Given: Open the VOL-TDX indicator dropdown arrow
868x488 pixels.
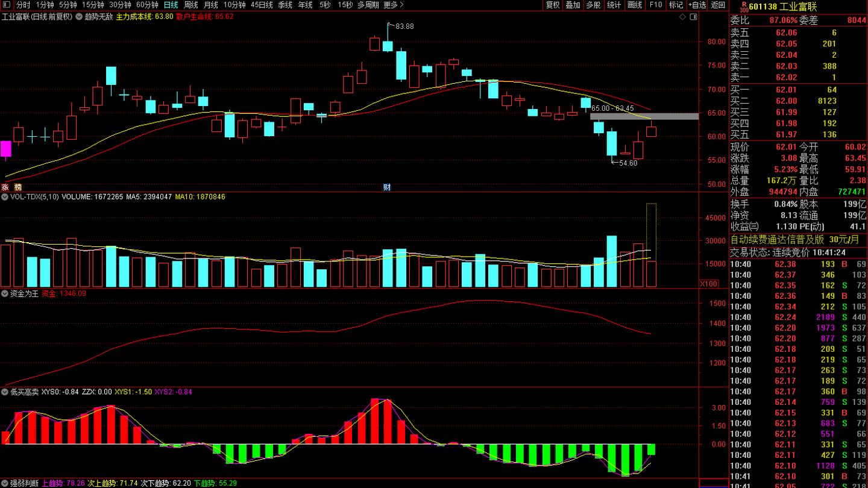Looking at the screenshot, I should pos(5,196).
